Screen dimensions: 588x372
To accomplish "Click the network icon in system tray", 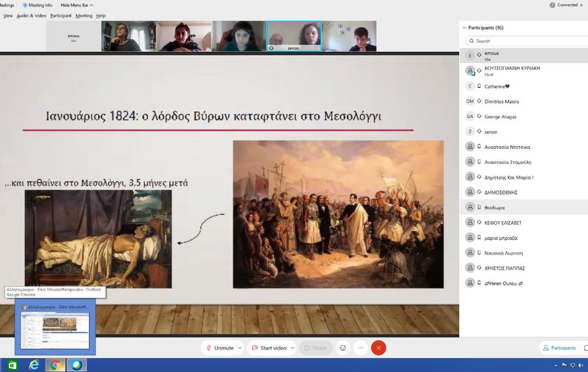I will pos(573,365).
